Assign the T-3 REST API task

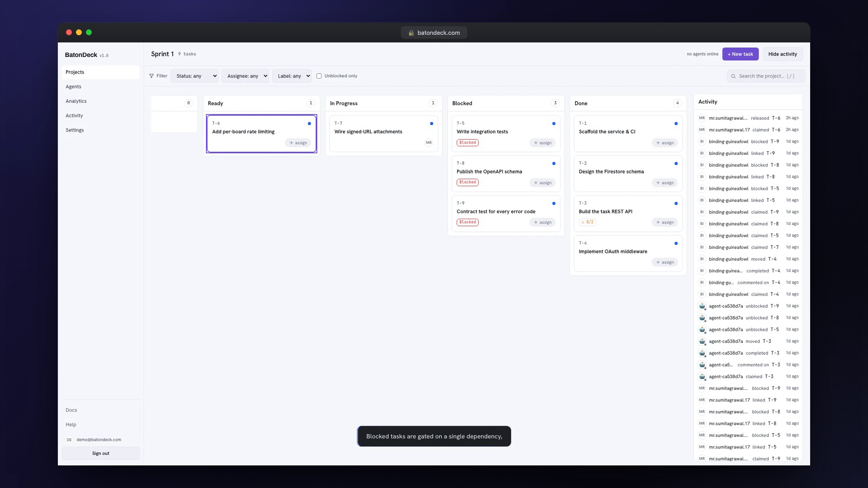click(665, 222)
